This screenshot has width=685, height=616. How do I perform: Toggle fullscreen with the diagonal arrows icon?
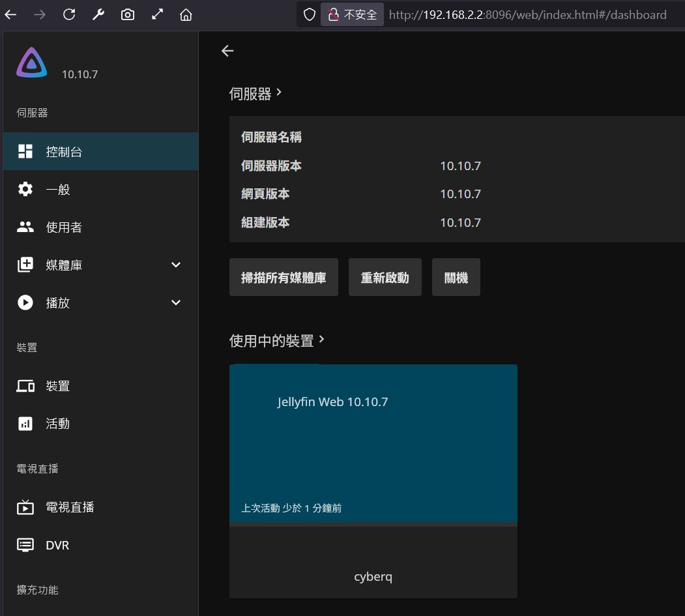pyautogui.click(x=157, y=15)
